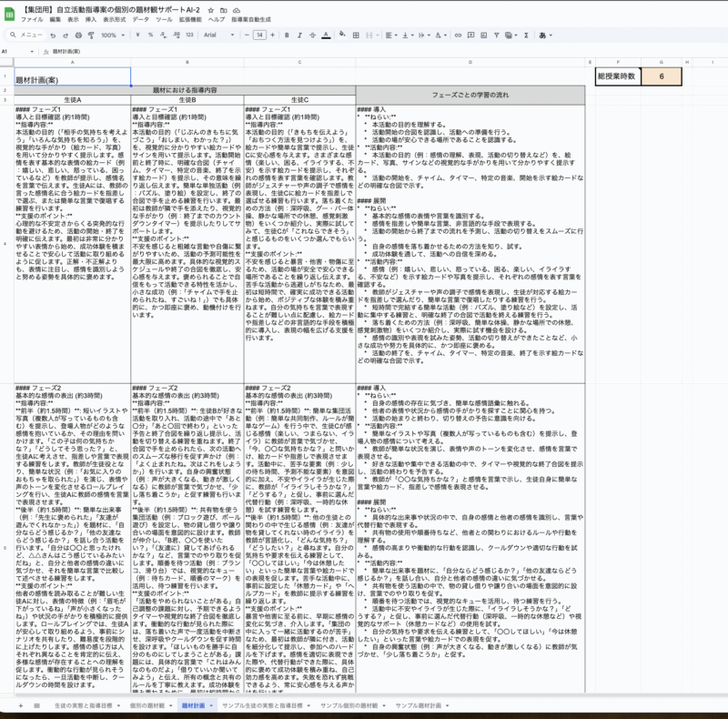Open the データ menu

click(x=140, y=19)
